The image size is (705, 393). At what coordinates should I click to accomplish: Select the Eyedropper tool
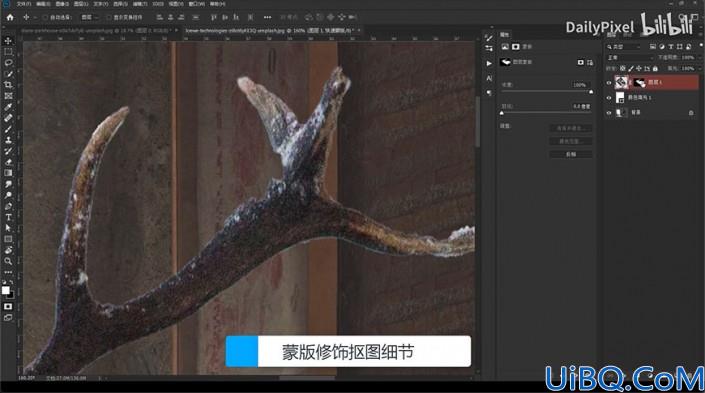click(x=8, y=107)
